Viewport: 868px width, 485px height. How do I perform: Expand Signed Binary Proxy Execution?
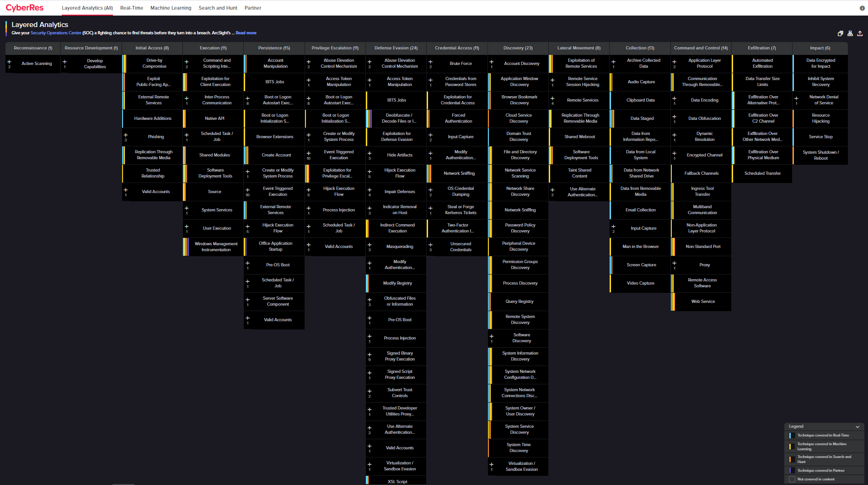[x=370, y=355]
